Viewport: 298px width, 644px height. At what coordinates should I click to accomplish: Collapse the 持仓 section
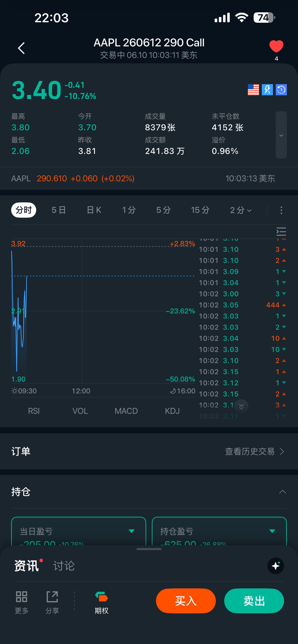point(282,492)
